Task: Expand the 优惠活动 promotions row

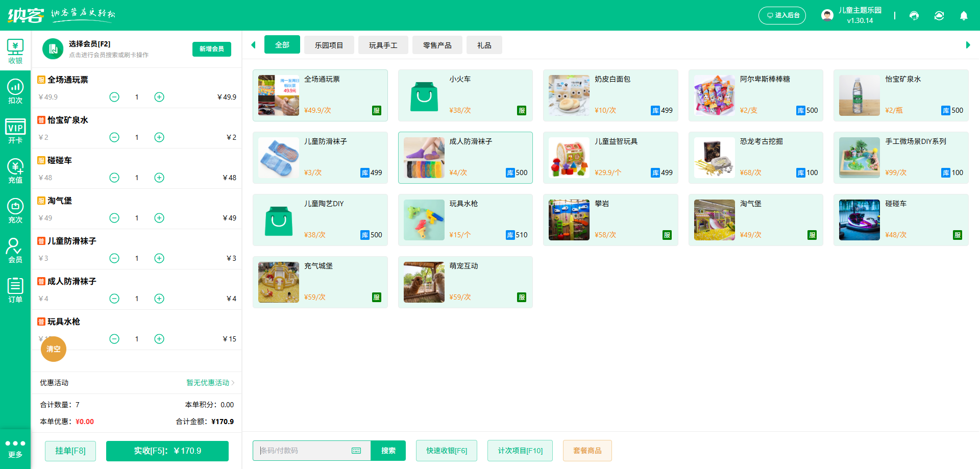Action: 210,383
